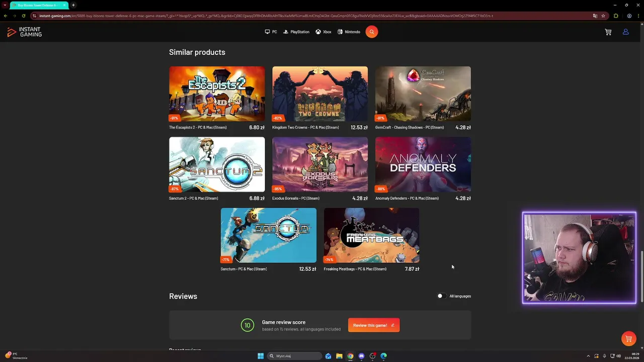Open Kingdom Two Crowns - PC & Mac (Steam) link

[305, 127]
